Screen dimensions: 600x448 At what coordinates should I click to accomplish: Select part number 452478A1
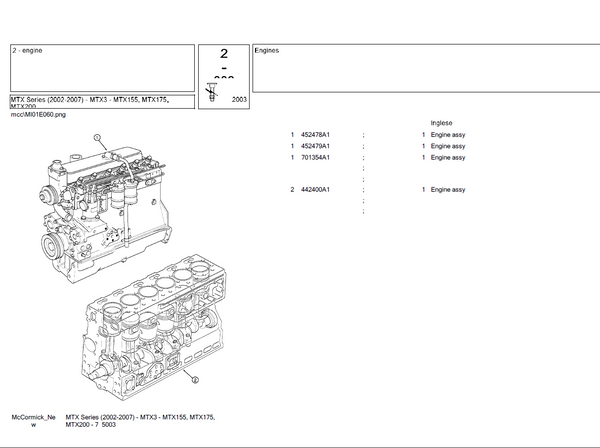(x=315, y=135)
